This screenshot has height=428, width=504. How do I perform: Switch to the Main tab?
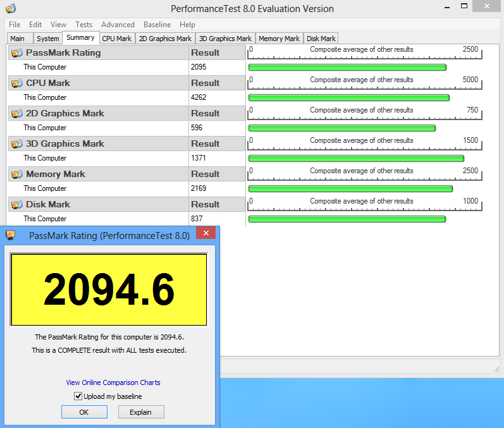click(20, 39)
